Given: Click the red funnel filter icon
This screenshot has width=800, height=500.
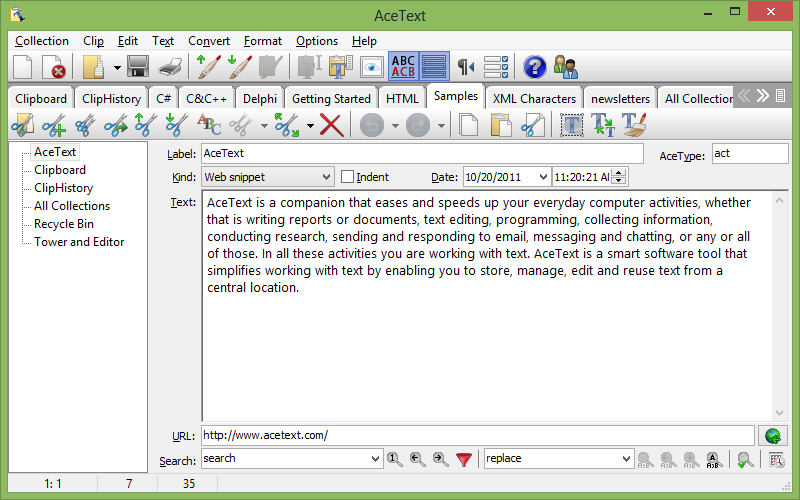Looking at the screenshot, I should pos(464,459).
